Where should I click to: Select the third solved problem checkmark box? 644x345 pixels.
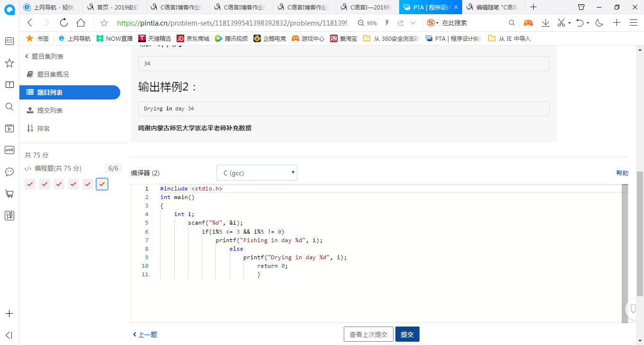(59, 184)
